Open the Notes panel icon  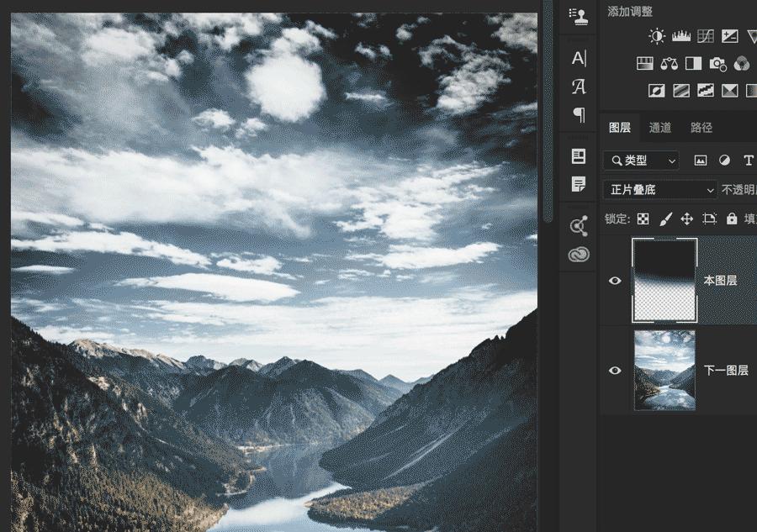coord(579,184)
